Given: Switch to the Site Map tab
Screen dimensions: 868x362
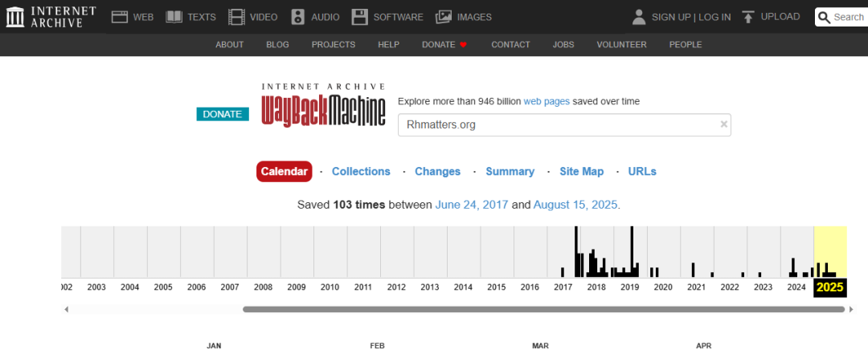Looking at the screenshot, I should [581, 171].
